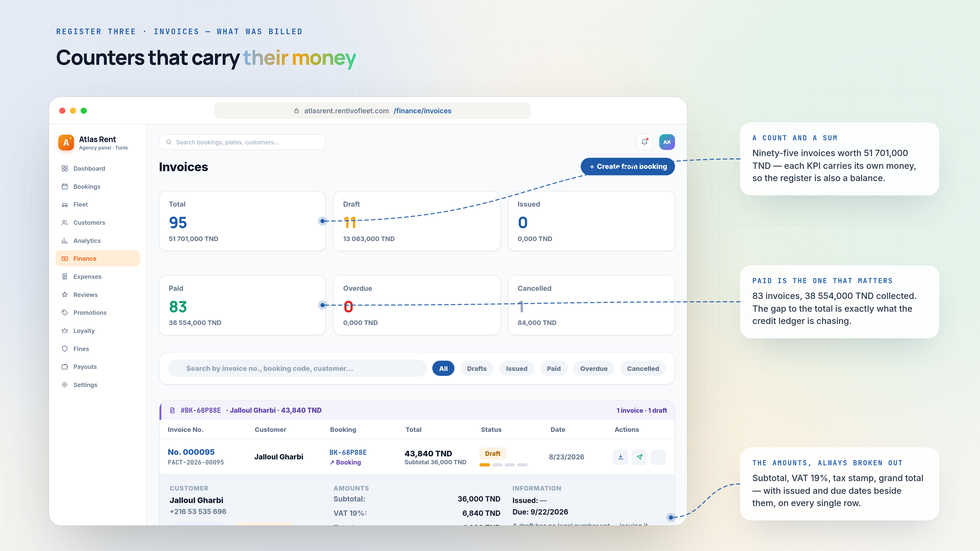This screenshot has height=551, width=980.
Task: Select the Promotions tag icon
Action: [65, 312]
